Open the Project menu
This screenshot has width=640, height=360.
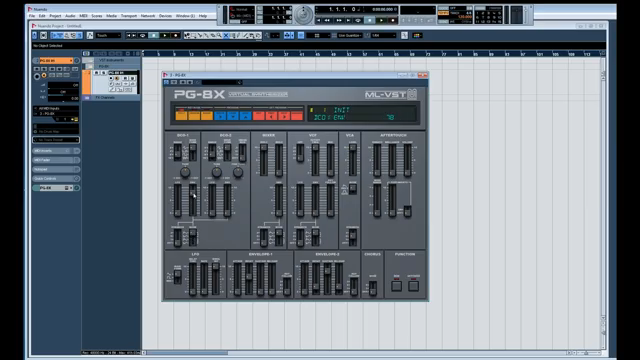55,16
